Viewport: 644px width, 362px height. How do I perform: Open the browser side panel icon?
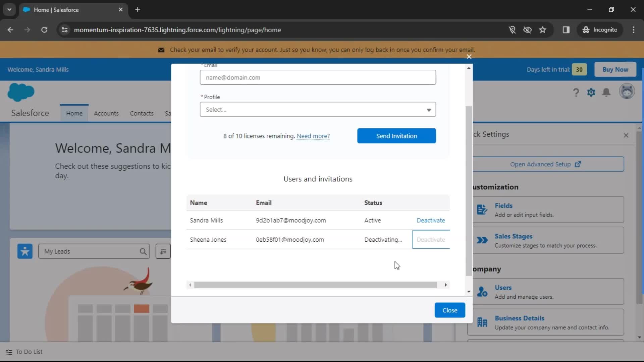(566, 30)
